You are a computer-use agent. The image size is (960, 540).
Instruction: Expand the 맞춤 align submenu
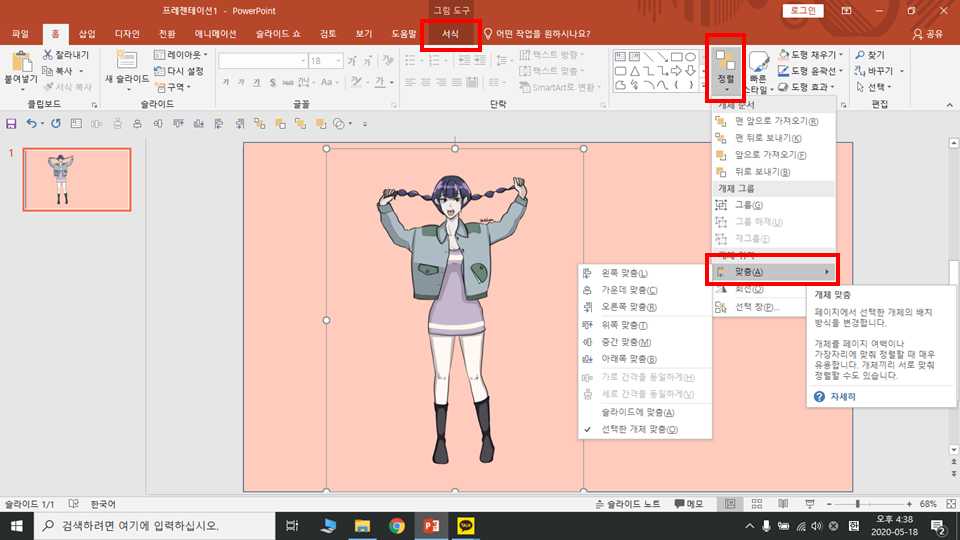[773, 272]
